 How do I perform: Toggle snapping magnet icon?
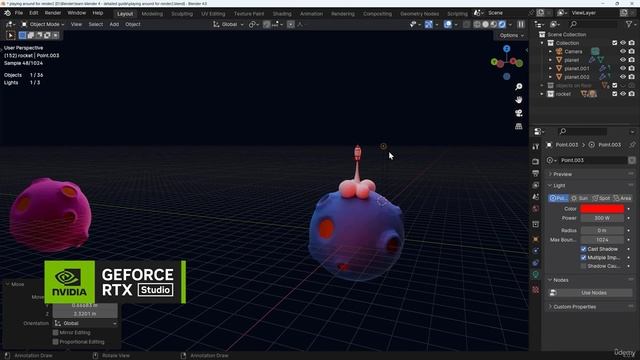[267, 24]
